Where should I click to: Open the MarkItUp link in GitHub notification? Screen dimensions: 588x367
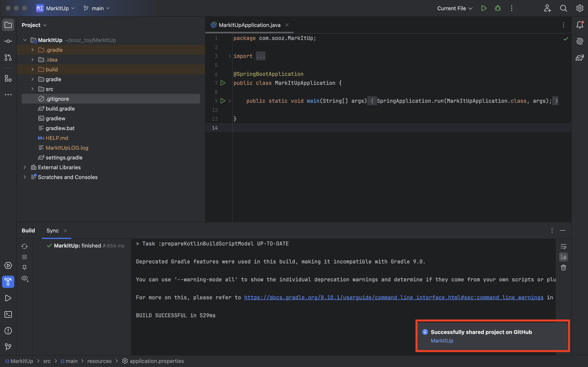click(442, 340)
